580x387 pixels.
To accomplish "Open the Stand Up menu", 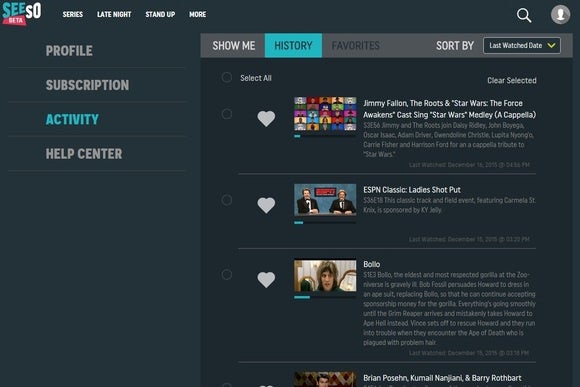I will [x=160, y=14].
